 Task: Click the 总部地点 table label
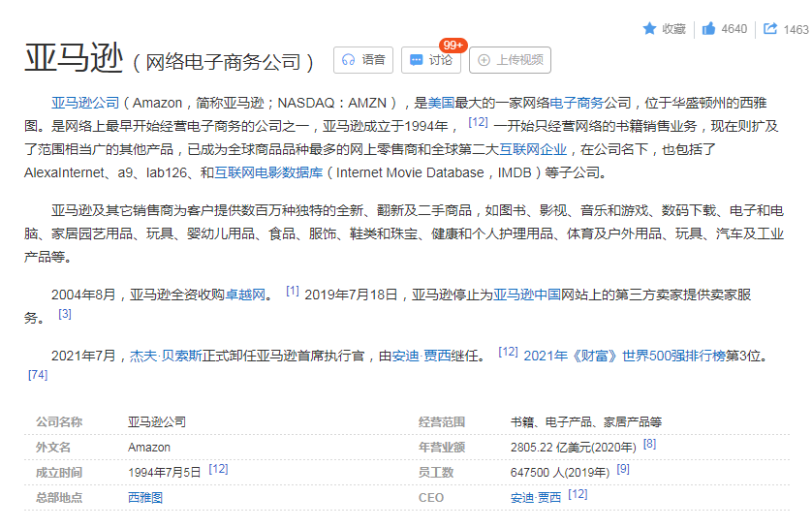pyautogui.click(x=59, y=497)
